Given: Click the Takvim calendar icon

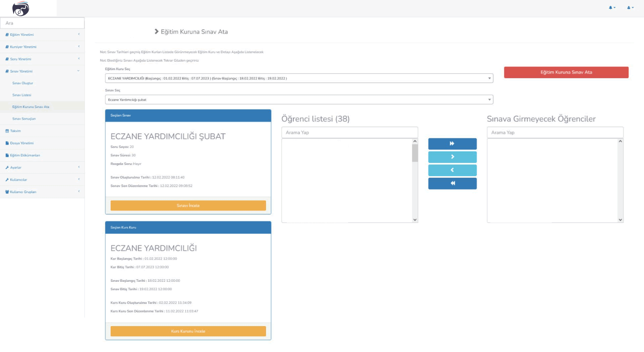Looking at the screenshot, I should pyautogui.click(x=7, y=131).
